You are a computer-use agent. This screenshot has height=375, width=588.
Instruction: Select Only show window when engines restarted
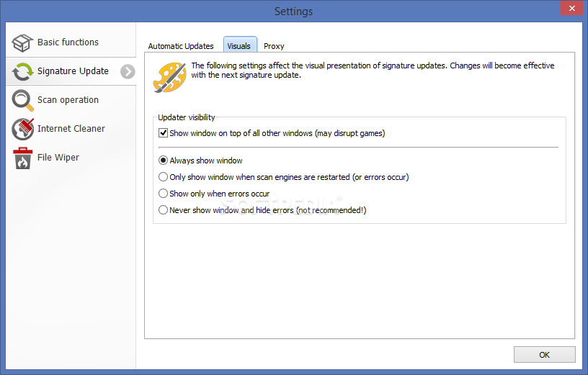coord(163,177)
